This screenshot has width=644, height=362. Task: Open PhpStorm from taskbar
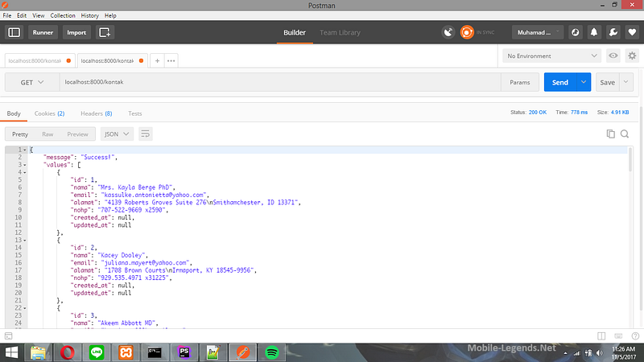point(184,352)
